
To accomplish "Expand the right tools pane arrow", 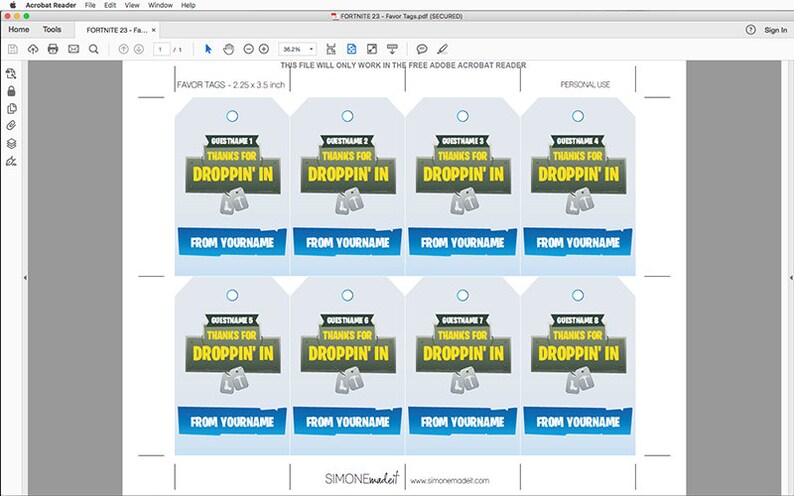I will 790,277.
